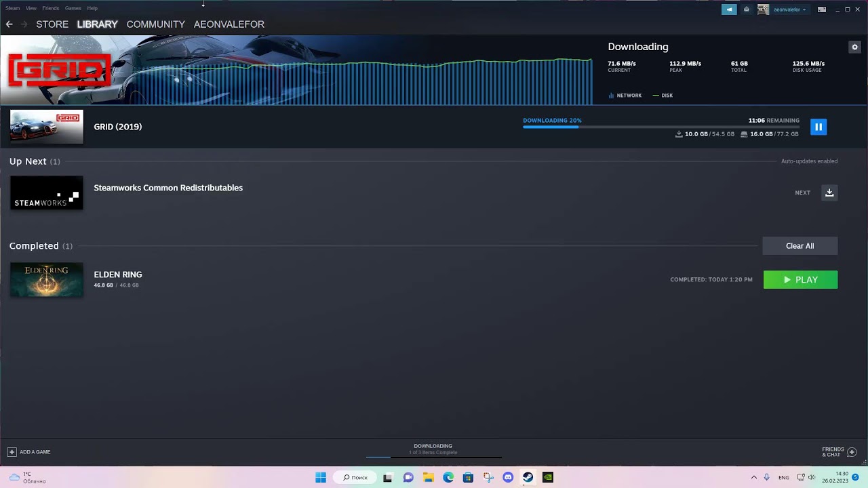Click the Auto-updates enabled text
Screen dimensions: 868x488
click(x=809, y=161)
